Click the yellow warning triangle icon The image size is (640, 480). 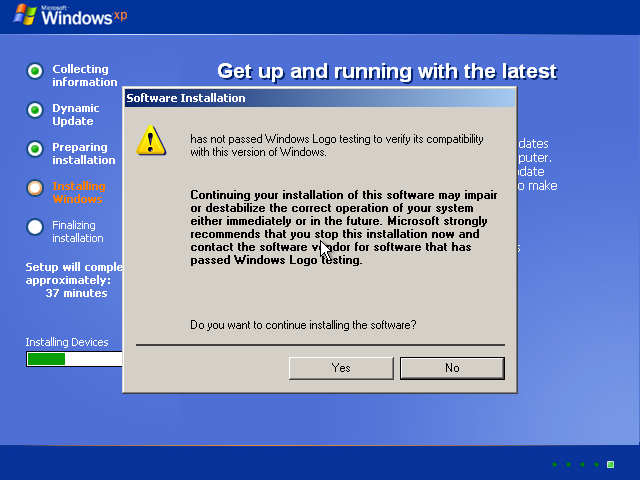coord(151,140)
